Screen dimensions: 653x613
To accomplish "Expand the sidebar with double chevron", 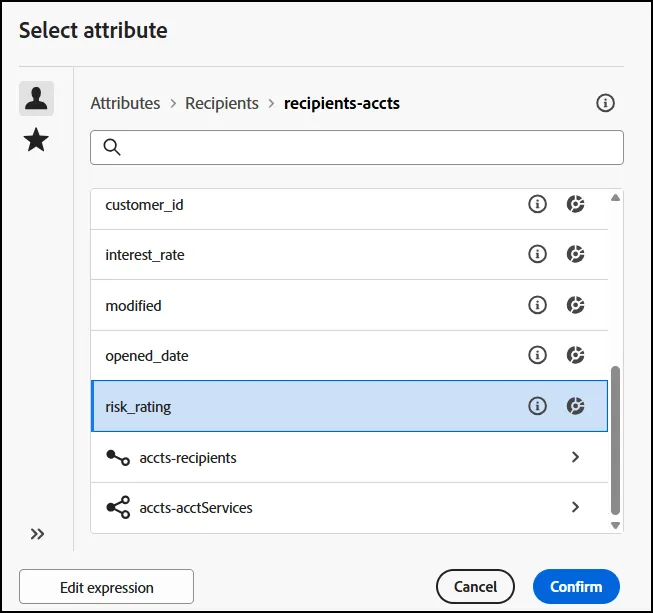I will (x=37, y=533).
